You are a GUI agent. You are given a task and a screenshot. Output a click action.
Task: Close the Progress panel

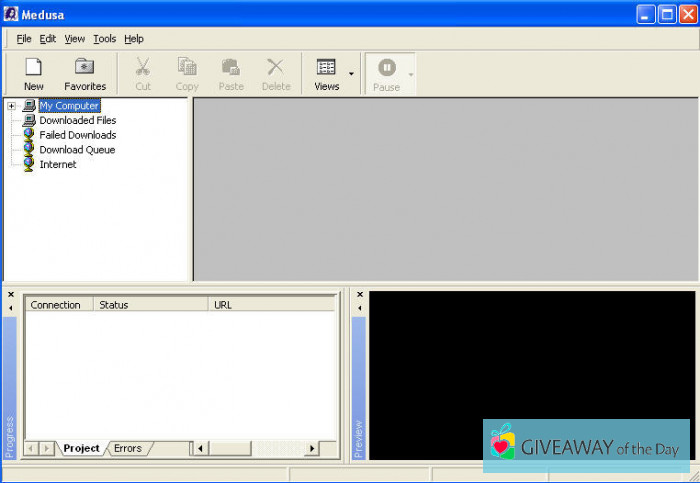pyautogui.click(x=10, y=295)
